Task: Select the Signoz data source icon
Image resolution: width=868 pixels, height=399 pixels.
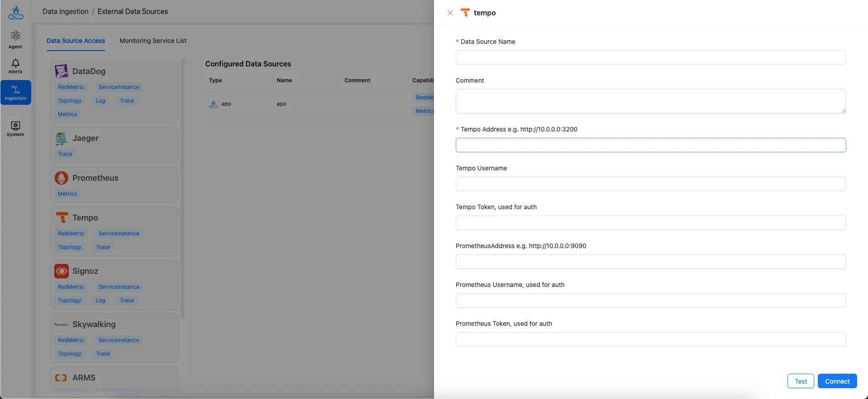Action: coord(61,271)
